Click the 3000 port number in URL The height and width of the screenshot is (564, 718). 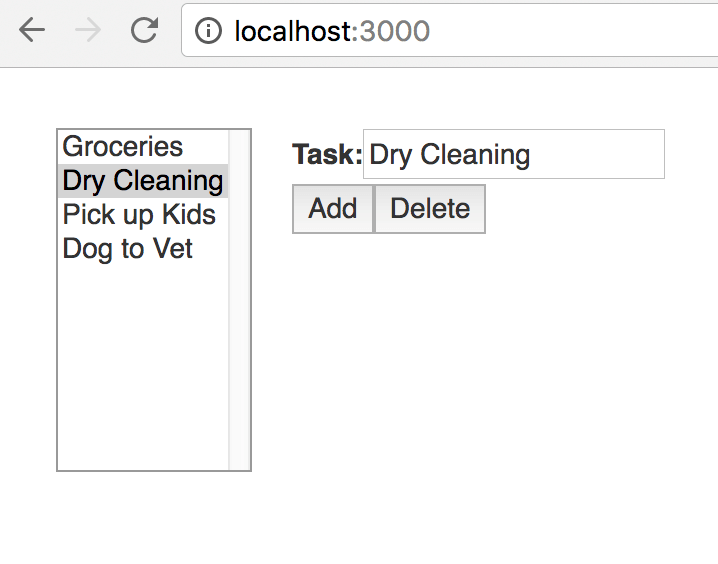point(394,32)
